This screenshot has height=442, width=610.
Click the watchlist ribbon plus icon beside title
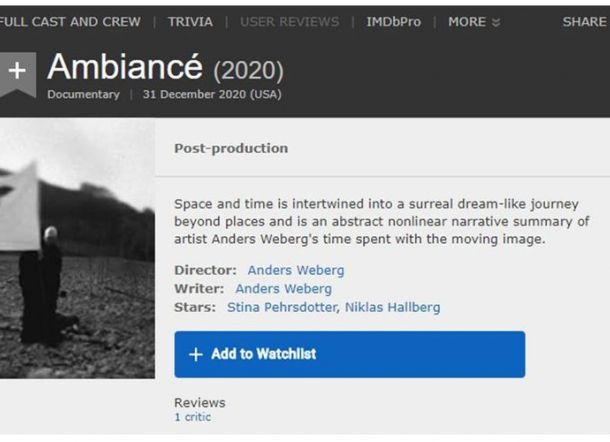click(x=17, y=74)
